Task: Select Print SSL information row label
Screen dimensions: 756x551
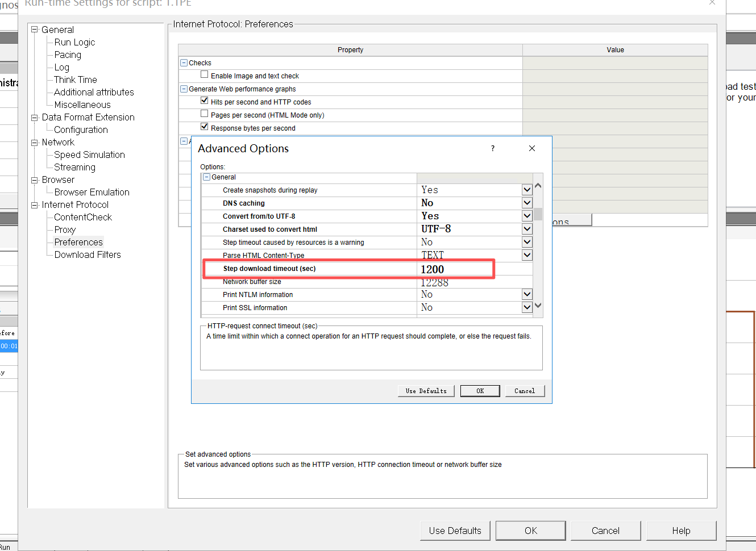Action: pyautogui.click(x=255, y=308)
